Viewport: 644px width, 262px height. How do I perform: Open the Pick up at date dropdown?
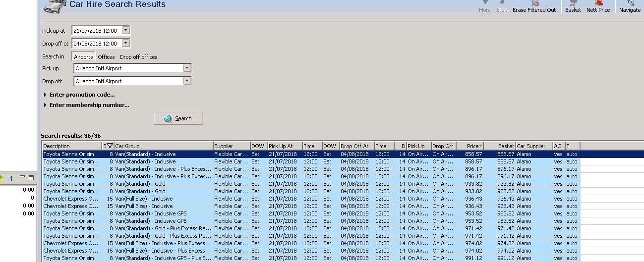click(x=125, y=30)
